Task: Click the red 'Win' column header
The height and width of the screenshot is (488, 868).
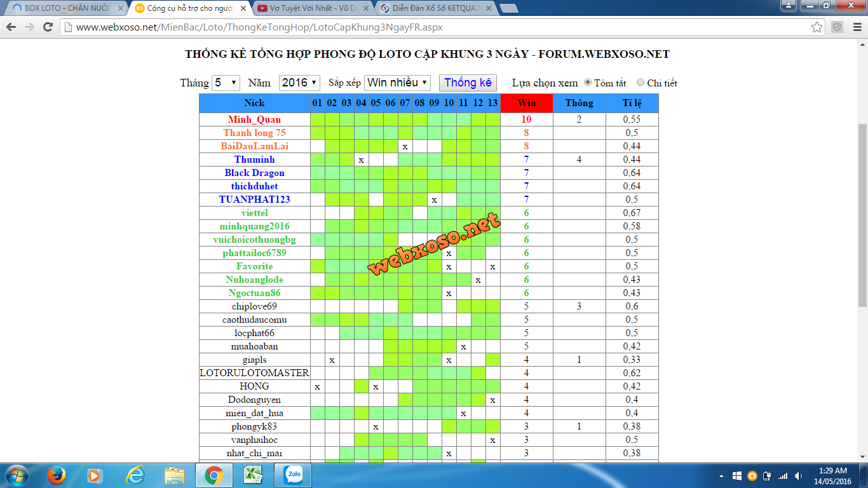Action: 526,103
